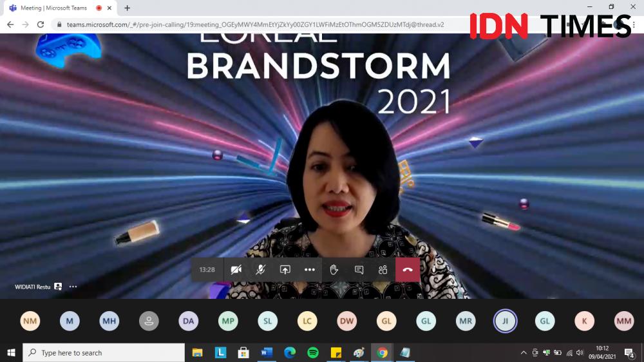
Task: Select the DA participant avatar
Action: (189, 321)
